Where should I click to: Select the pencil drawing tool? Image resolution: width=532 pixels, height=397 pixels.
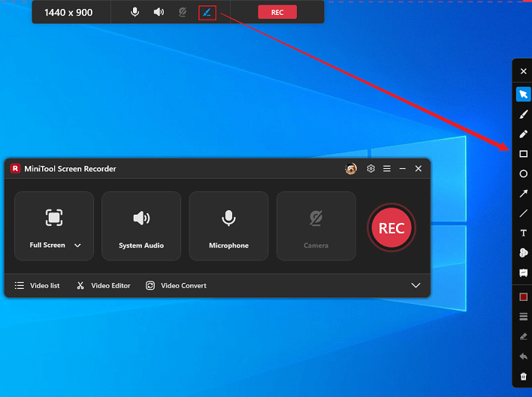click(x=523, y=134)
